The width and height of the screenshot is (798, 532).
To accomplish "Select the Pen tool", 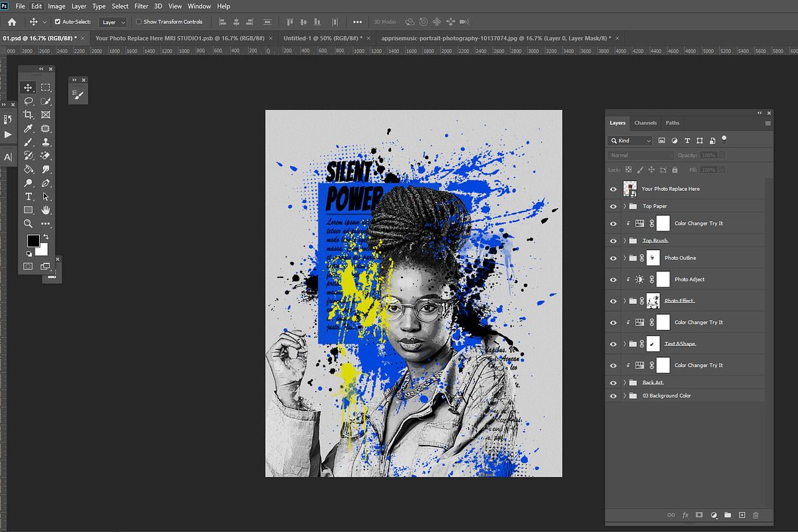I will coord(46,183).
